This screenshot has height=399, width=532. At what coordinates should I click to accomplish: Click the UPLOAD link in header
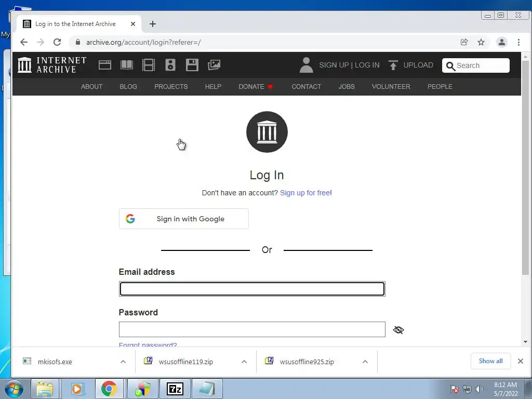[418, 65]
